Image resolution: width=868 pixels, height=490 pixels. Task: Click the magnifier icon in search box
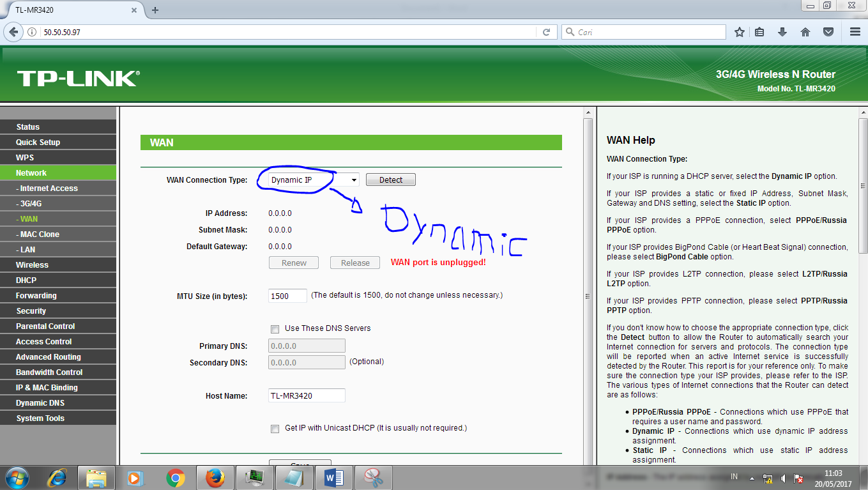570,32
